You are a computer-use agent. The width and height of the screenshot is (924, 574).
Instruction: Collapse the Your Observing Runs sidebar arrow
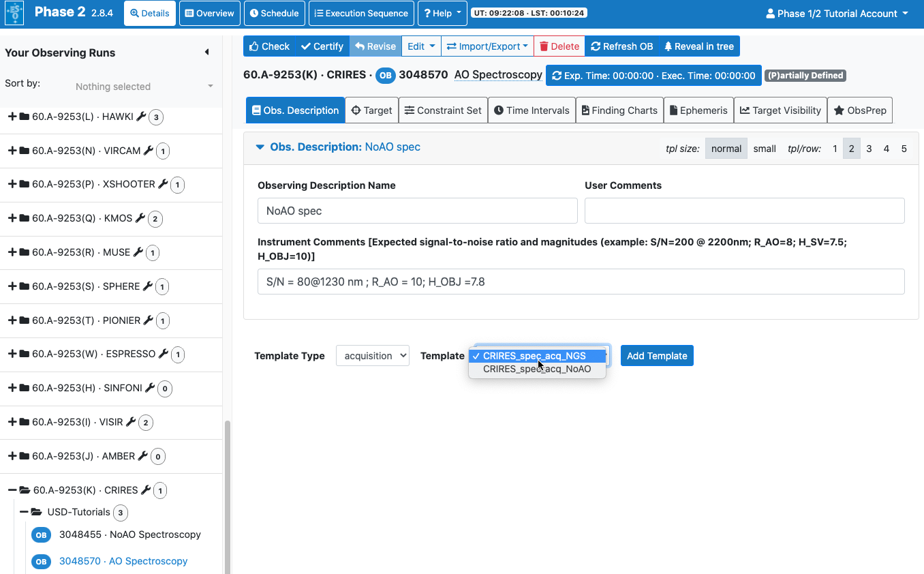point(206,52)
